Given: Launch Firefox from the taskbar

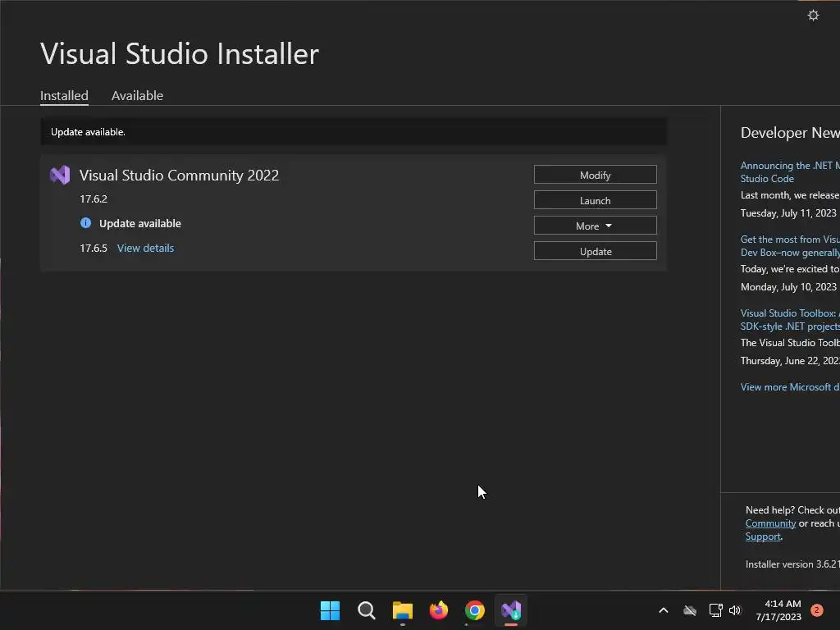Looking at the screenshot, I should (x=439, y=610).
